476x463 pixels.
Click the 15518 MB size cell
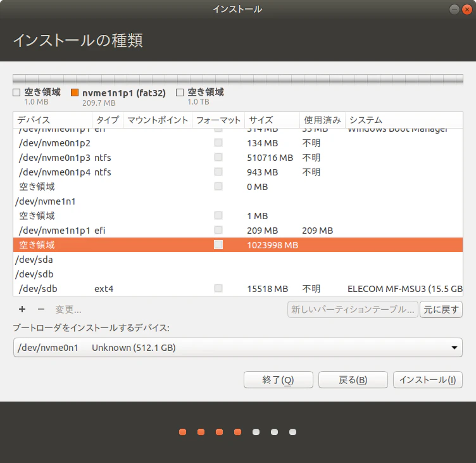tap(268, 289)
